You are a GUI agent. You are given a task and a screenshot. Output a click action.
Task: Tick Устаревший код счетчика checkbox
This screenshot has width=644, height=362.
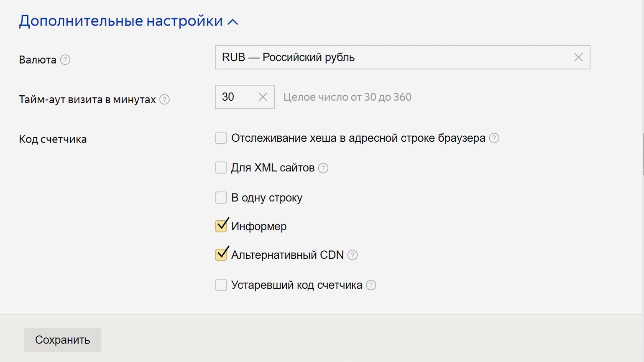tap(221, 285)
